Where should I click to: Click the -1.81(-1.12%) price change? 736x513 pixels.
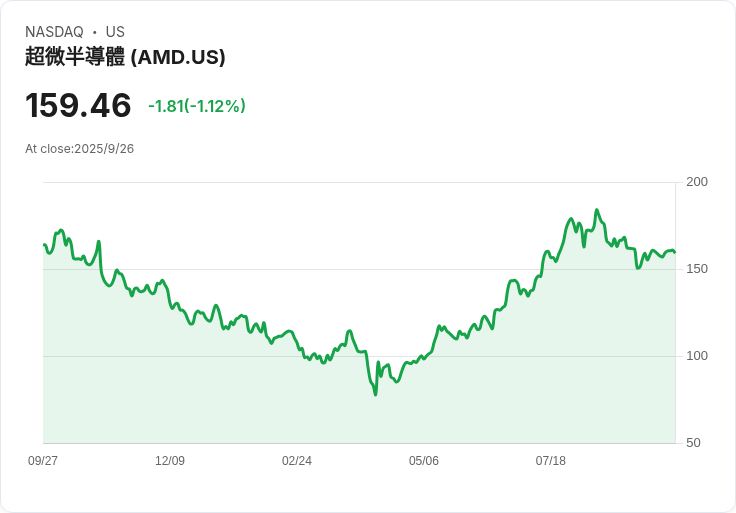[197, 106]
